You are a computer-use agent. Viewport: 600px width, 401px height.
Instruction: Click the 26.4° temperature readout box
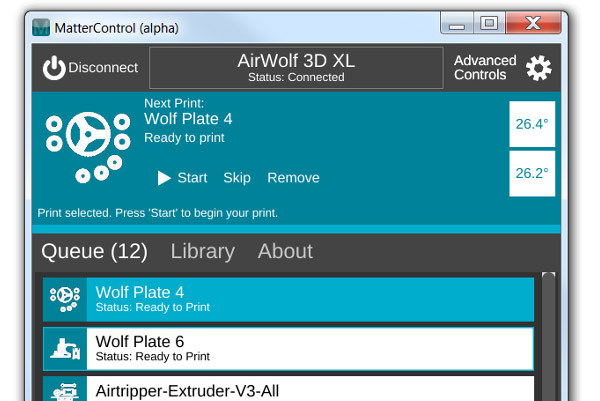532,124
